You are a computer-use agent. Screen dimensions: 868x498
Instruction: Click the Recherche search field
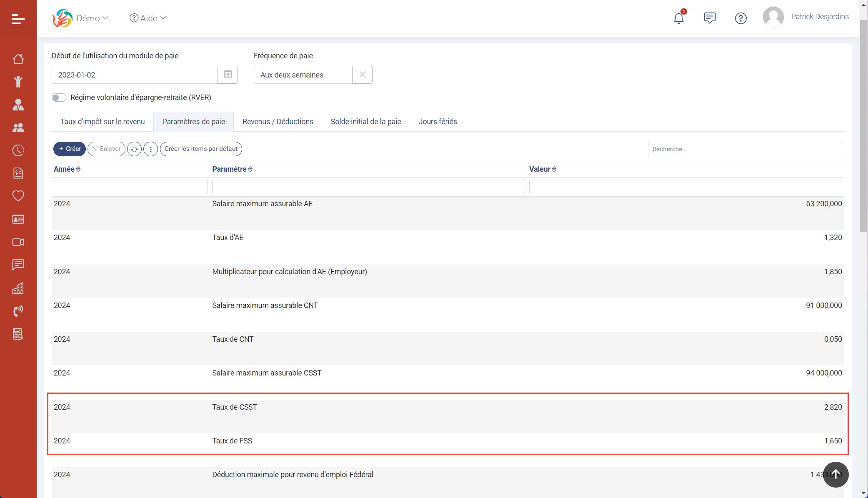point(744,149)
